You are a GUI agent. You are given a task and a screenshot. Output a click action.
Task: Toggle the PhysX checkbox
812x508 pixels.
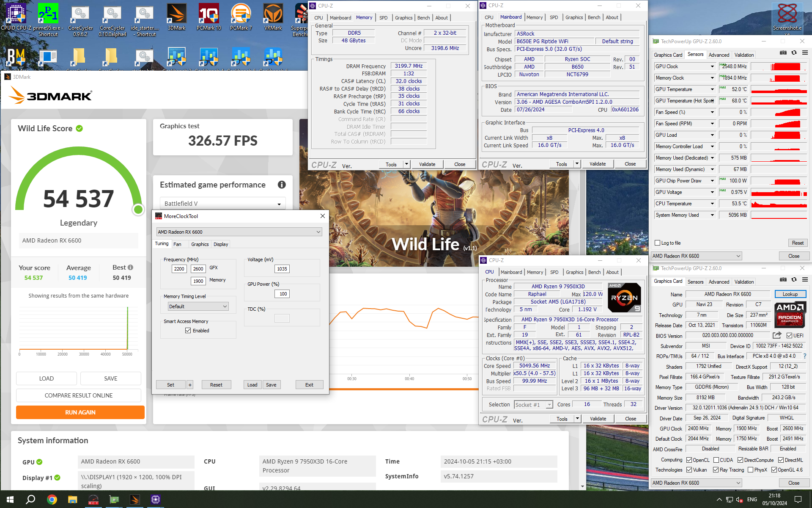(750, 470)
